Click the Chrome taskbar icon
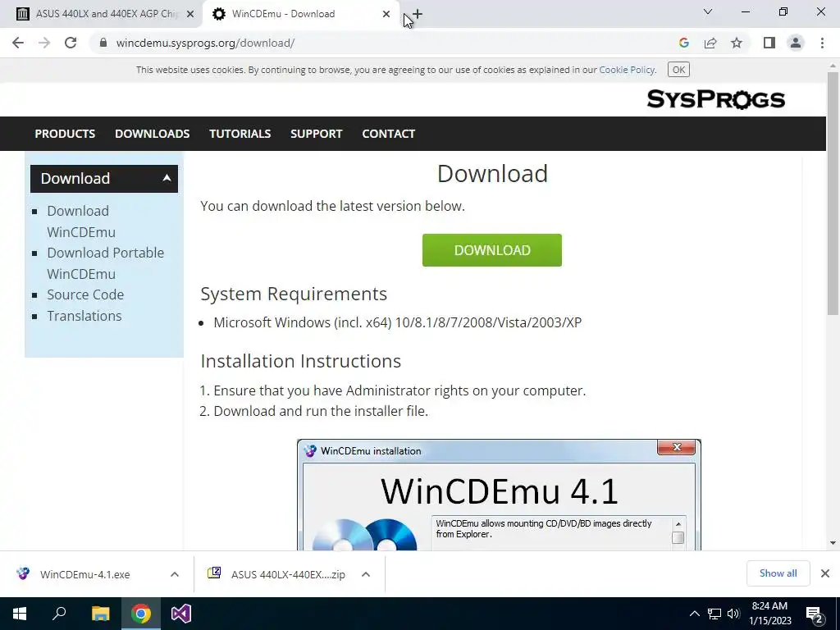 141,614
